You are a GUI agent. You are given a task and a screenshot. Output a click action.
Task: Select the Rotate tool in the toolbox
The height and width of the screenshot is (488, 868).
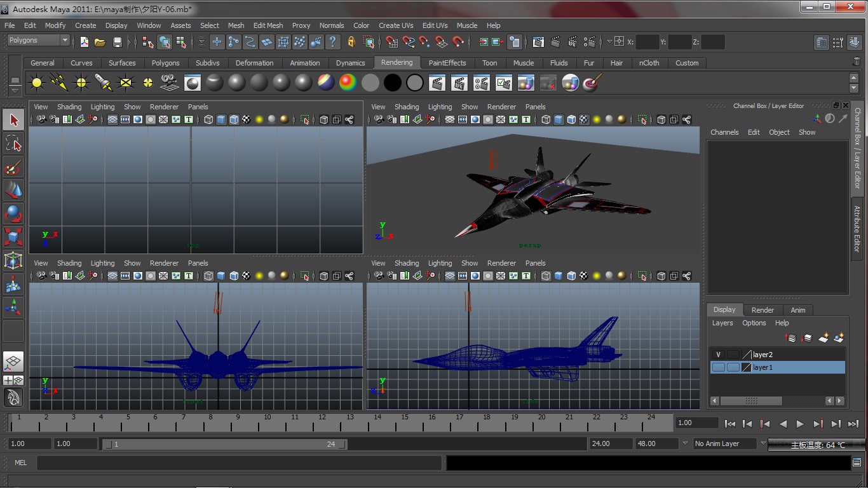point(13,213)
